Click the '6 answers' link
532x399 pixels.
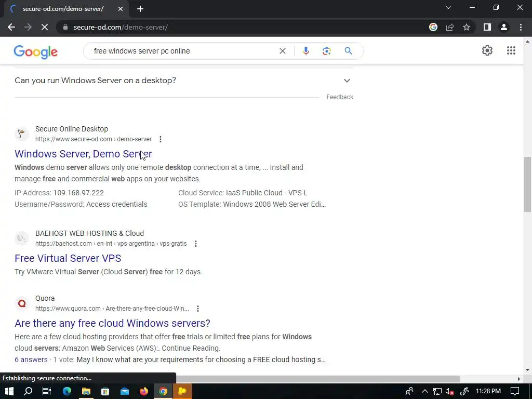(x=31, y=360)
